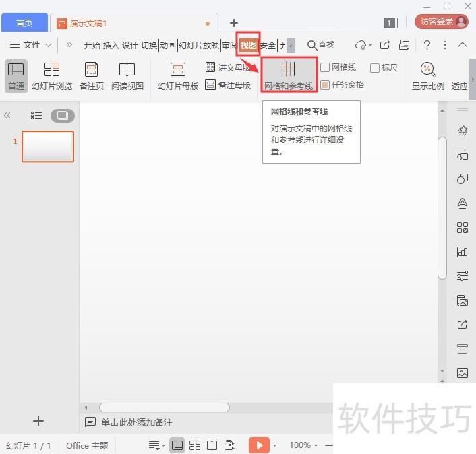Switch to slide sorter view in status bar
Viewport: 476px width, 454px height.
click(x=195, y=445)
